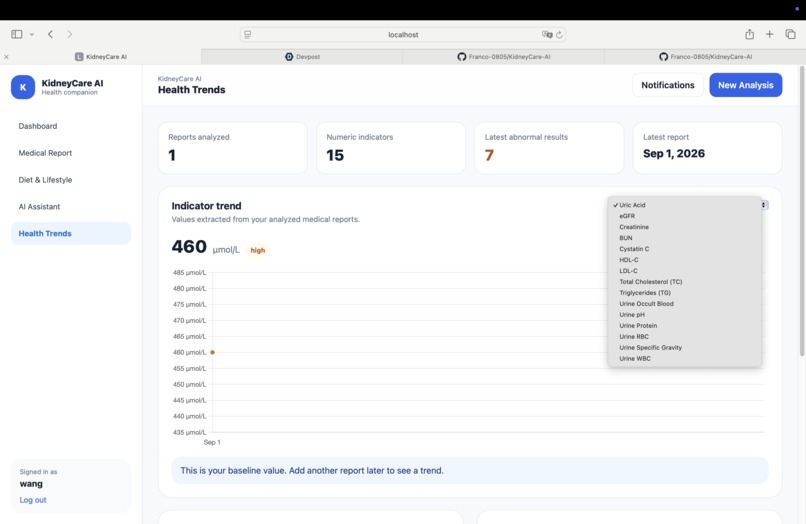The image size is (806, 524).
Task: Switch to the Devpost tab
Action: pos(302,57)
